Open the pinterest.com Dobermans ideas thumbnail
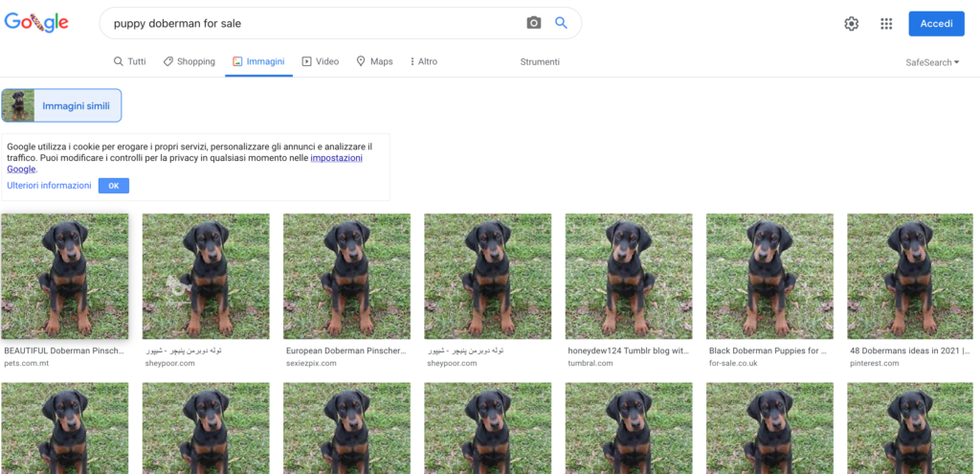 (910, 276)
